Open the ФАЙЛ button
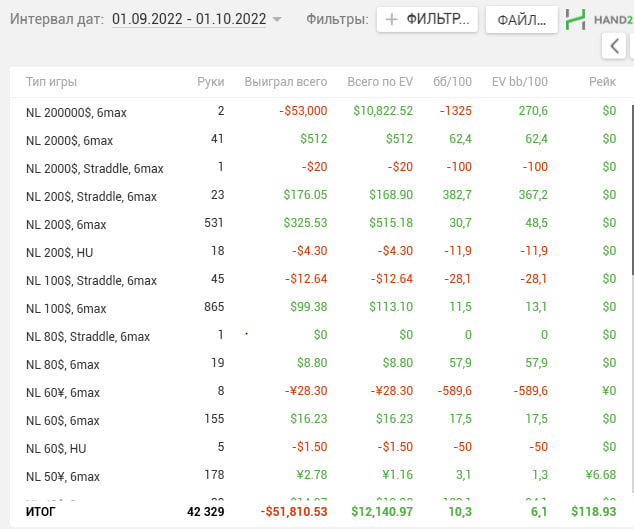The width and height of the screenshot is (634, 529). [x=522, y=19]
